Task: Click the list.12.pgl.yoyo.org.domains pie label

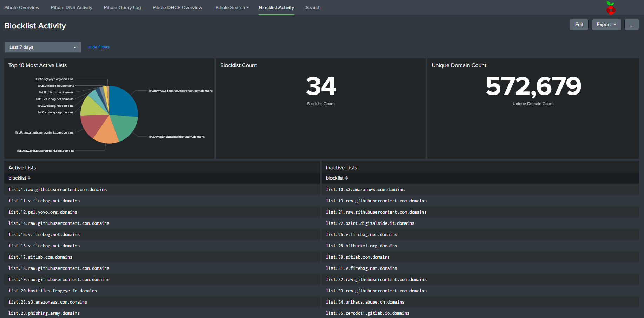Action: click(54, 79)
